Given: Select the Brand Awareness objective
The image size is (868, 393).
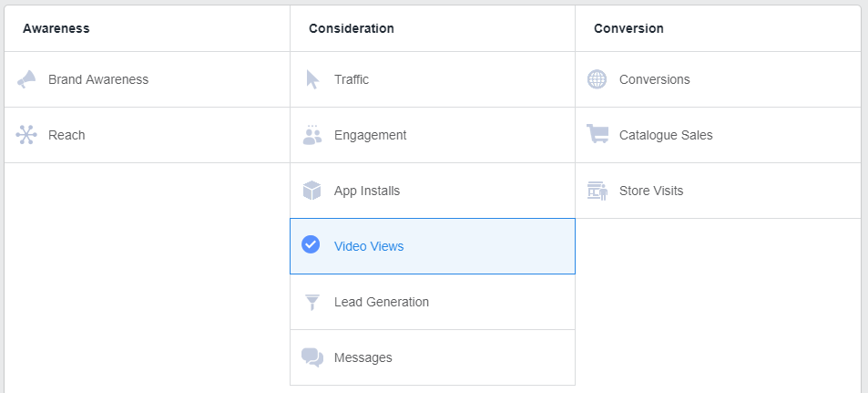Looking at the screenshot, I should point(98,79).
